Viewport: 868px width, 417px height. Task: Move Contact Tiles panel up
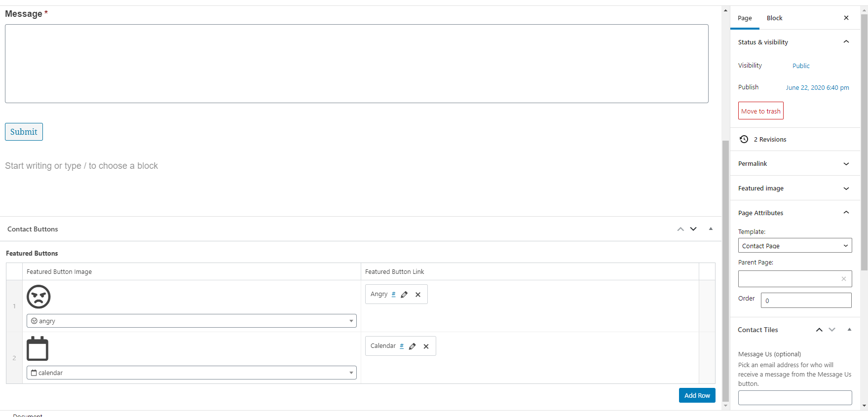819,330
